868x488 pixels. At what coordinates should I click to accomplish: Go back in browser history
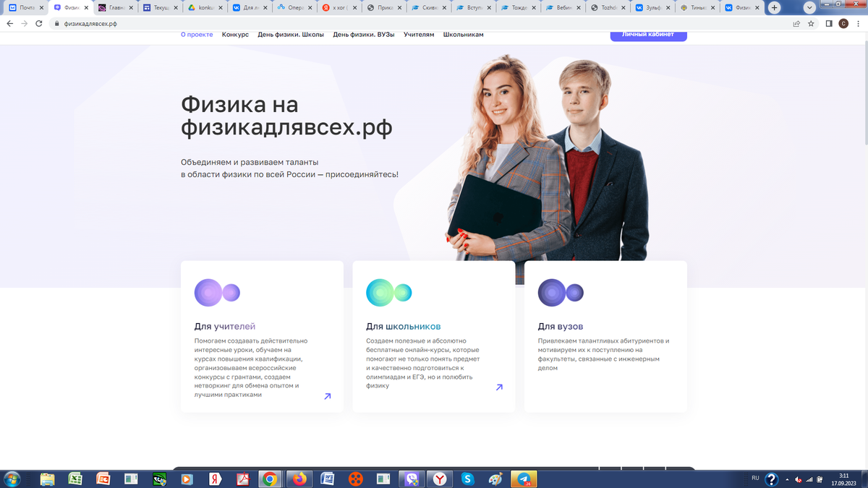click(10, 23)
